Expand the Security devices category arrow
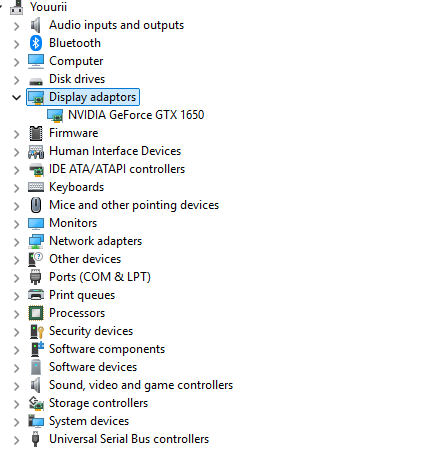 [16, 332]
